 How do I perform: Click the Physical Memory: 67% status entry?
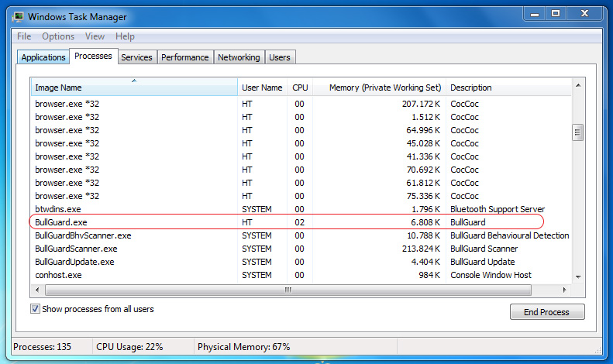243,347
